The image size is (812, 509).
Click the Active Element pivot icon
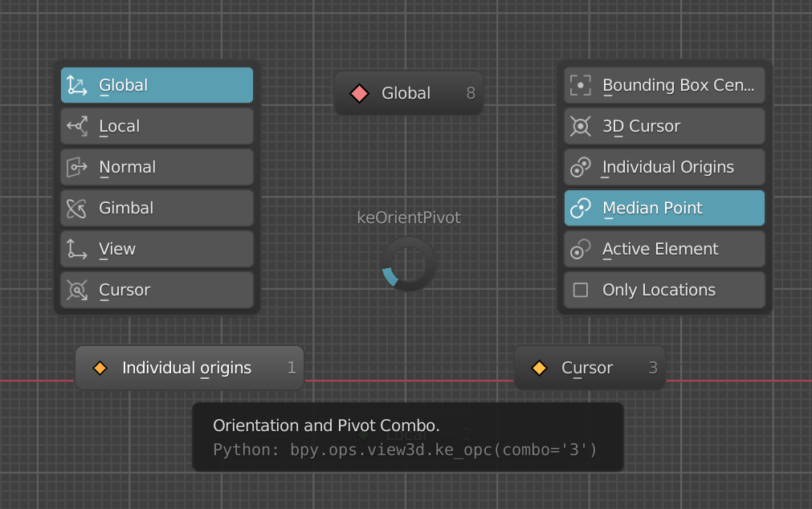coord(581,249)
